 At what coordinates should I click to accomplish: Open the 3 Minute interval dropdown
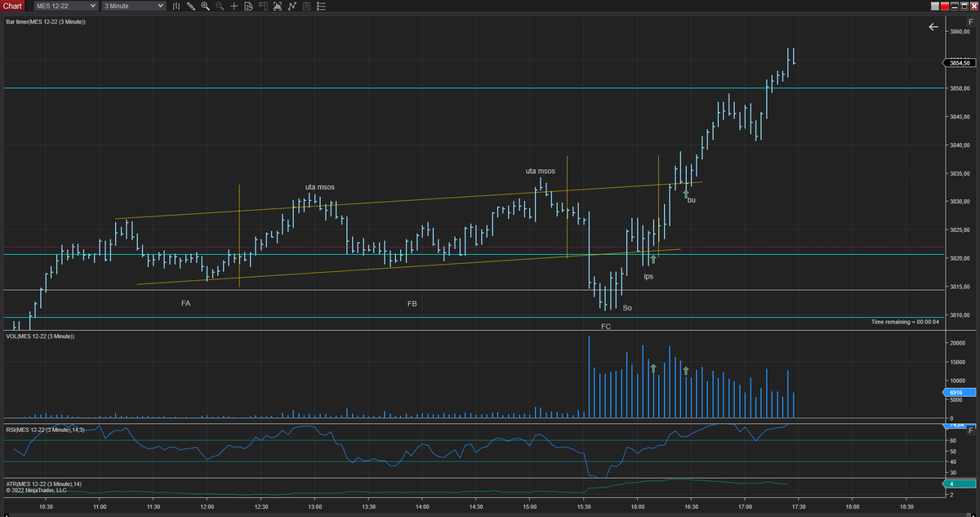pos(134,6)
